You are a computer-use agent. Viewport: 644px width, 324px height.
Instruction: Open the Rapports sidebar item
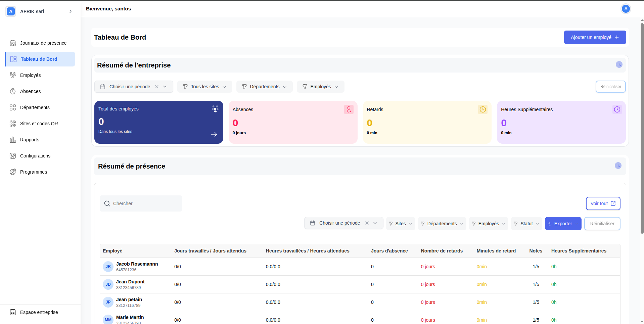pyautogui.click(x=30, y=140)
